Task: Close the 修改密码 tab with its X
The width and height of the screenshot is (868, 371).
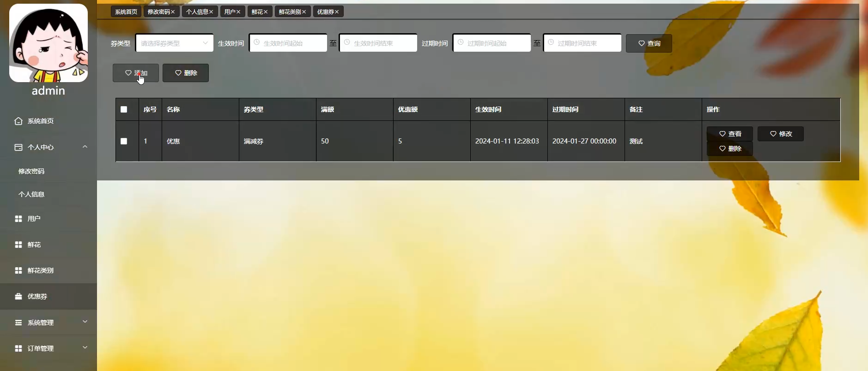Action: (173, 12)
